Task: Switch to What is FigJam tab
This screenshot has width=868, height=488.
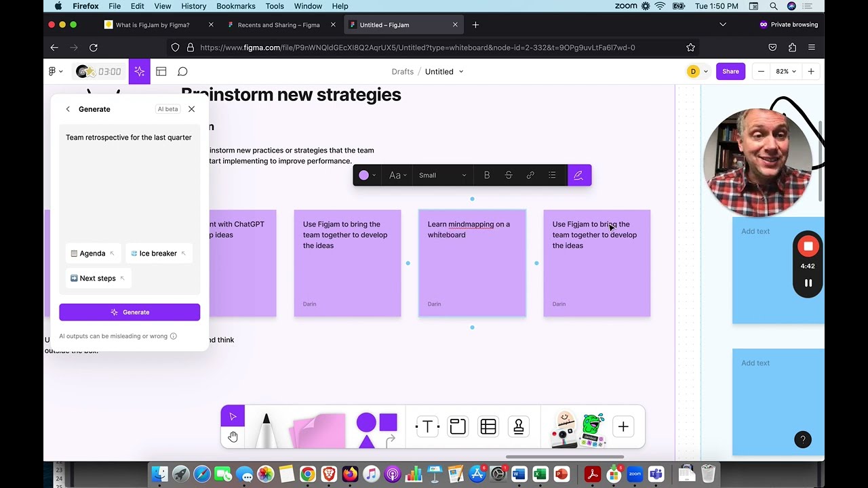Action: coord(153,25)
